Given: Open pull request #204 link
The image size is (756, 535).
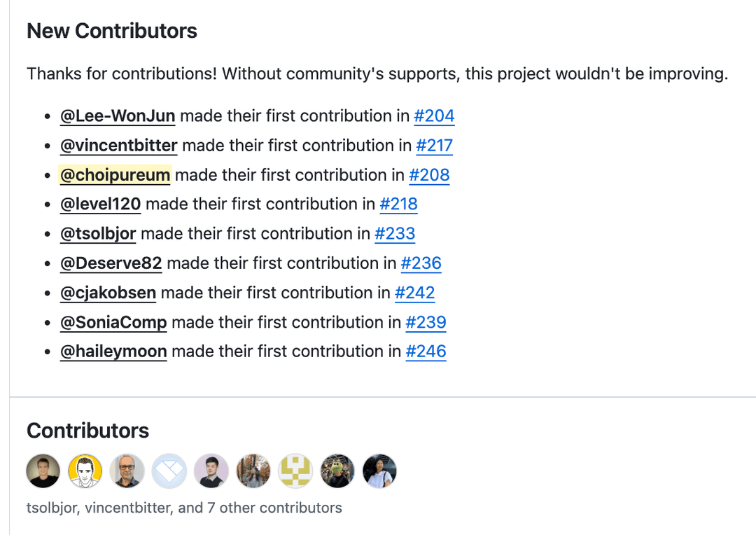Looking at the screenshot, I should point(434,116).
